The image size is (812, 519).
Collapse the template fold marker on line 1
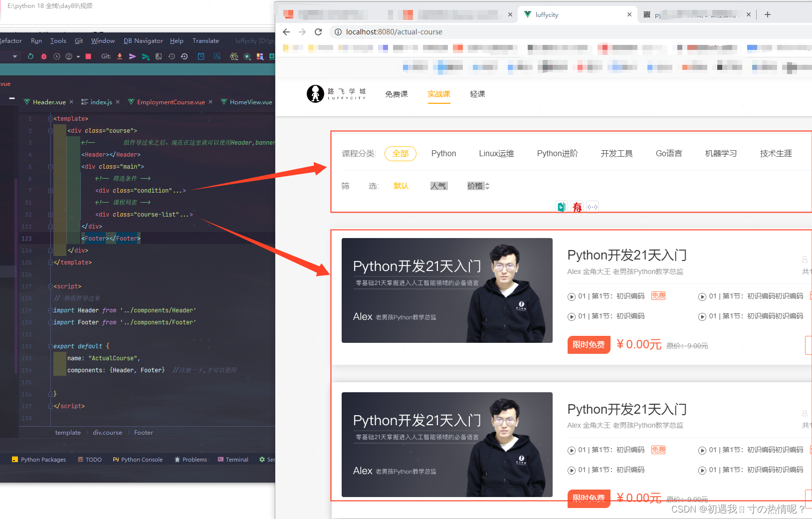pos(50,119)
